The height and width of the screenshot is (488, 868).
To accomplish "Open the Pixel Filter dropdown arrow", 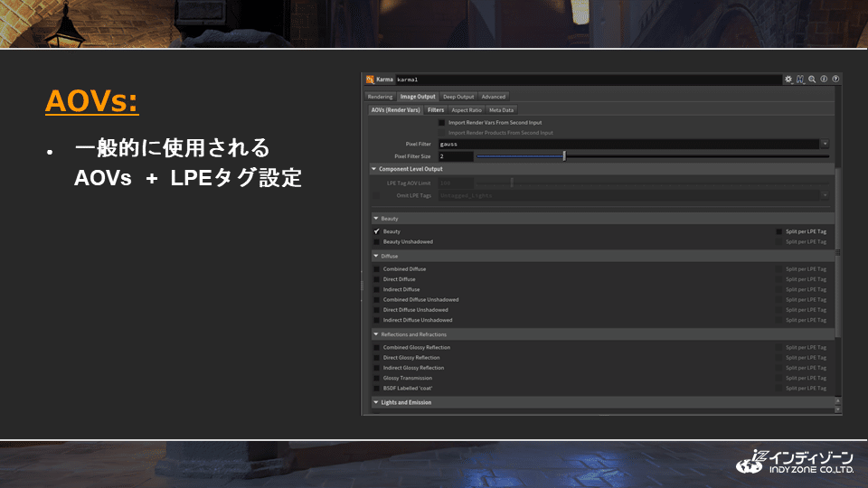I will [825, 144].
